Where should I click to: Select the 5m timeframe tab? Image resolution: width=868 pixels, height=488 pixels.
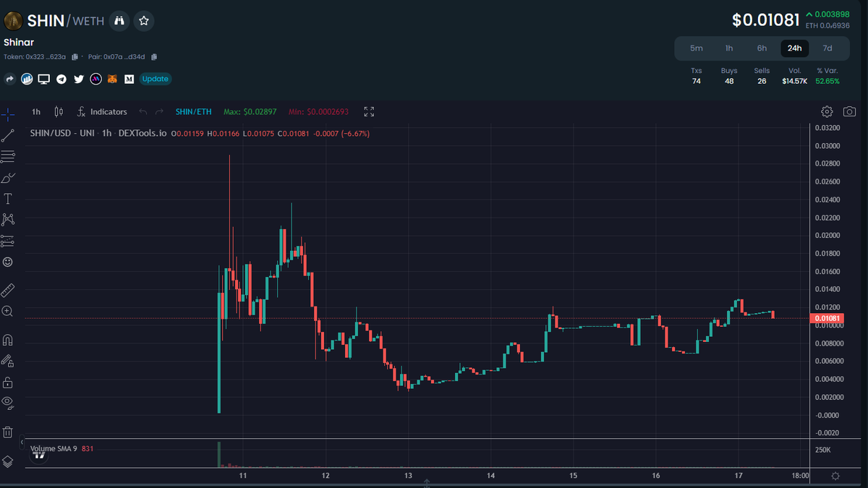(696, 48)
